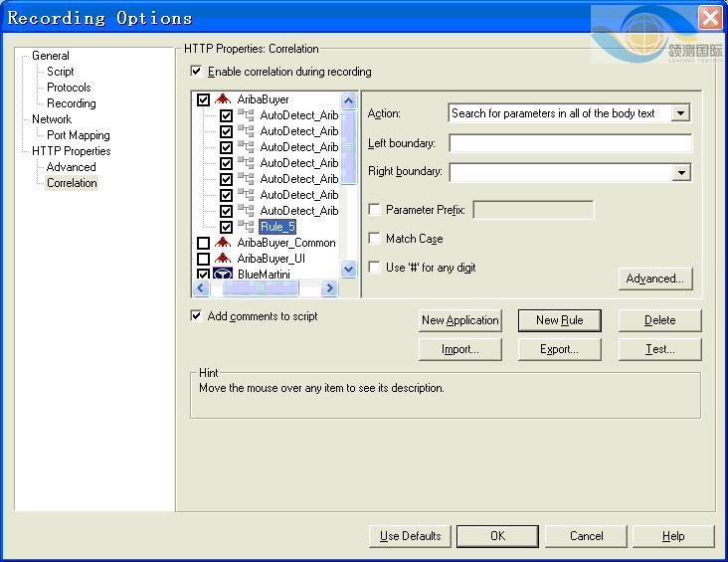Viewport: 728px width, 562px height.
Task: Click the Export... button
Action: (x=560, y=349)
